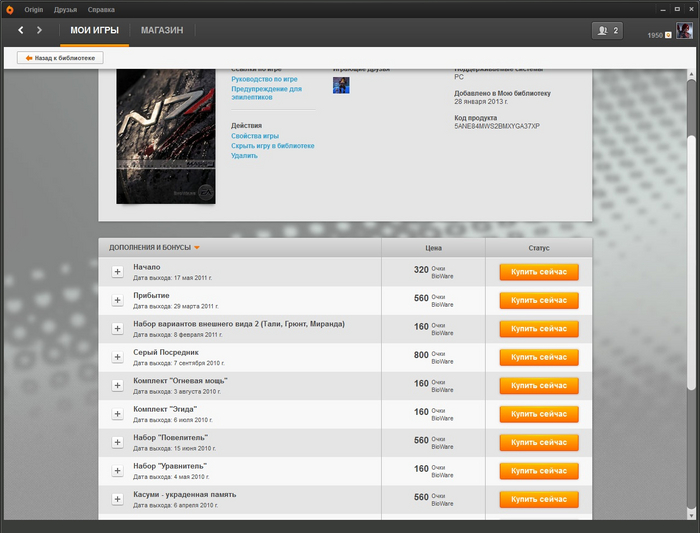Expand the Набор "Уравнитель" row
The width and height of the screenshot is (700, 533).
117,471
